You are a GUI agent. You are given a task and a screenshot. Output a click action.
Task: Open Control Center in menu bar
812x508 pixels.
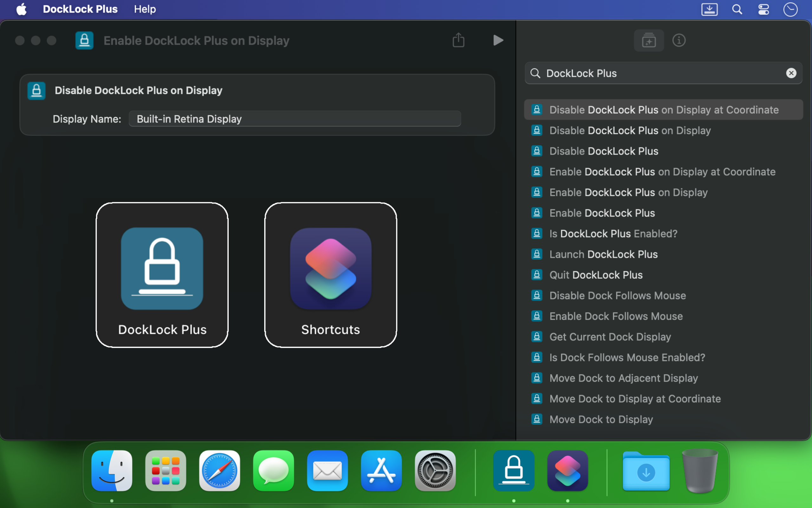point(763,9)
